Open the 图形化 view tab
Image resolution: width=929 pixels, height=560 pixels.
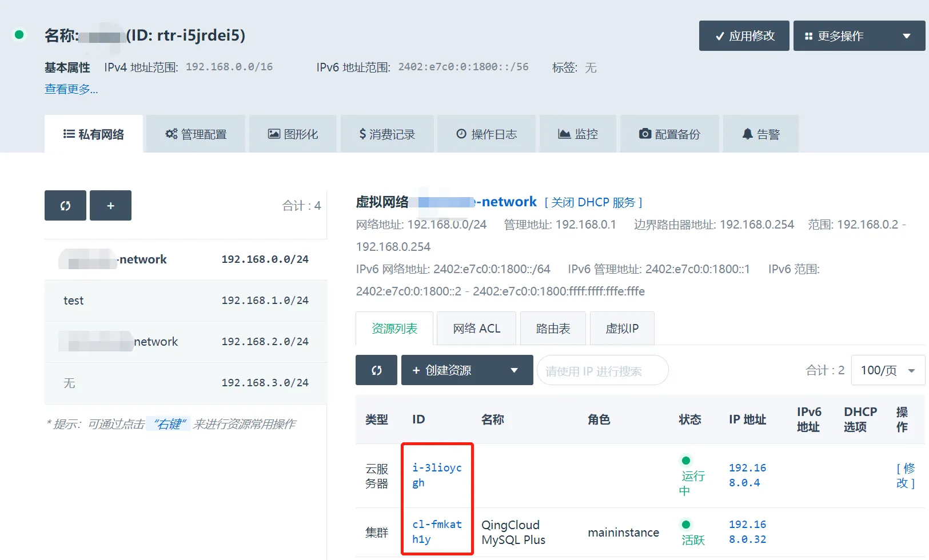293,134
